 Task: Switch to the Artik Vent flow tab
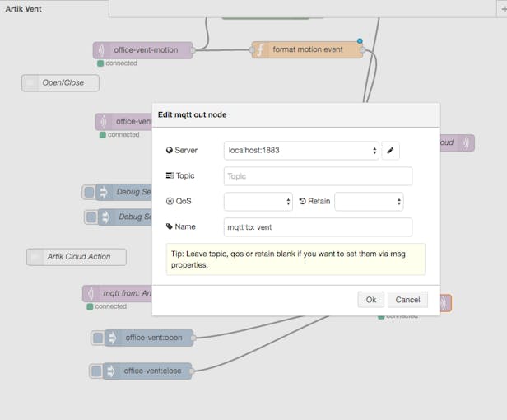point(25,9)
